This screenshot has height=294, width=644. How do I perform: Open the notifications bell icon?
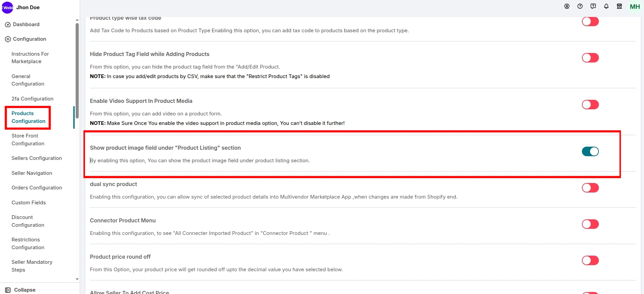coord(606,6)
